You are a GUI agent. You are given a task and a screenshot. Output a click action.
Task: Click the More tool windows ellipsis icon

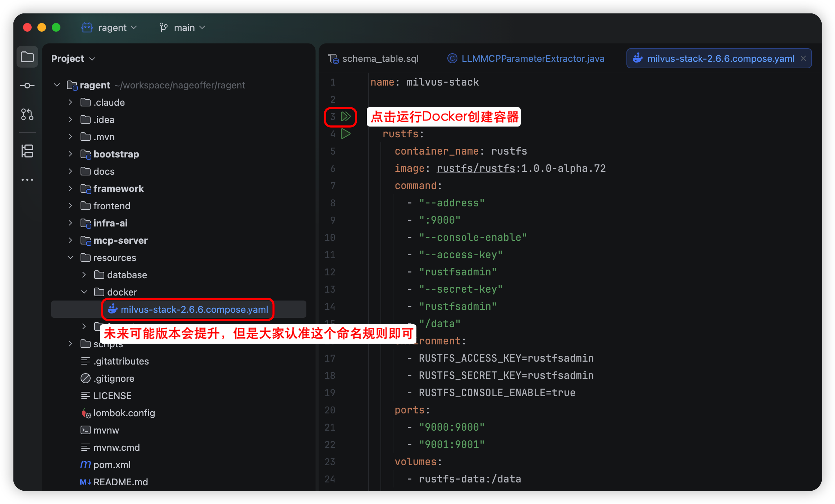point(27,180)
